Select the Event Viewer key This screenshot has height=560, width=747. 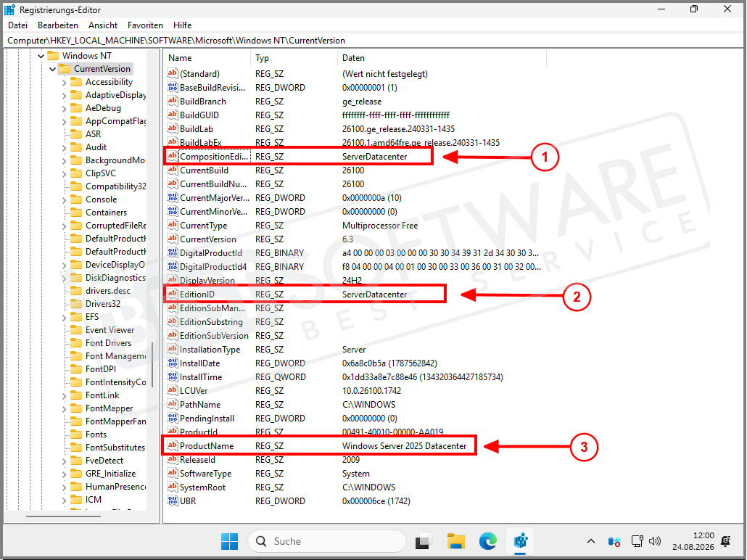tap(110, 330)
